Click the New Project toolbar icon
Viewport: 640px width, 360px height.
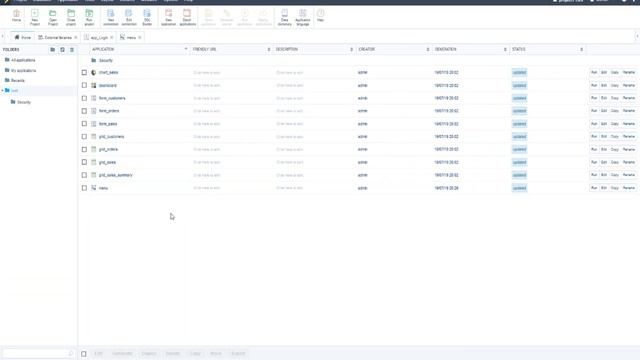tap(35, 17)
